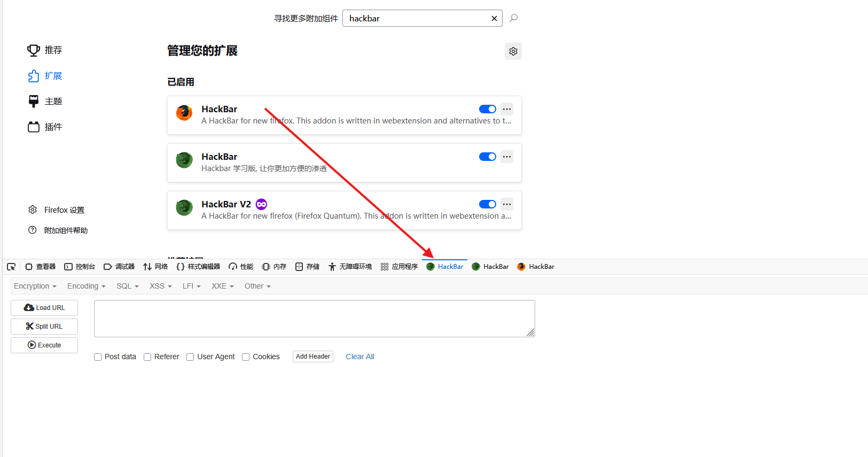Toggle off the Hackbar 学习版 extension
Viewport: 868px width, 457px height.
(x=488, y=157)
